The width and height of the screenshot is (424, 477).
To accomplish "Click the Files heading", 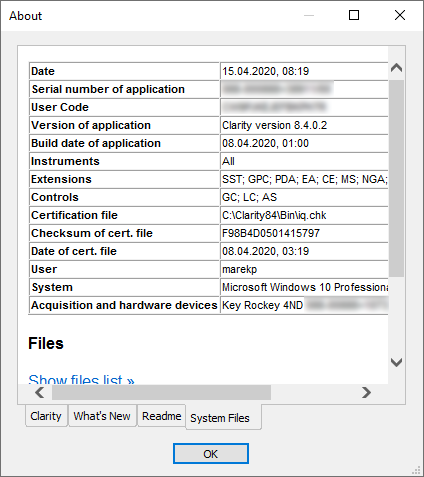I will click(46, 343).
